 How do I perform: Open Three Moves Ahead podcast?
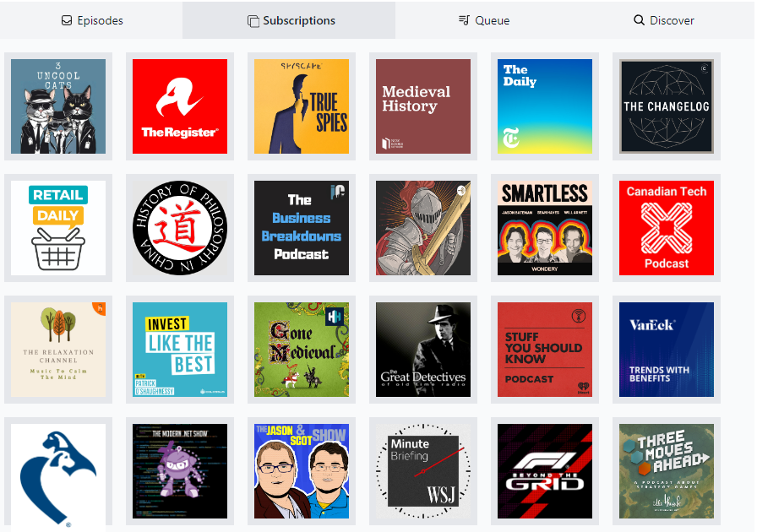tap(667, 471)
